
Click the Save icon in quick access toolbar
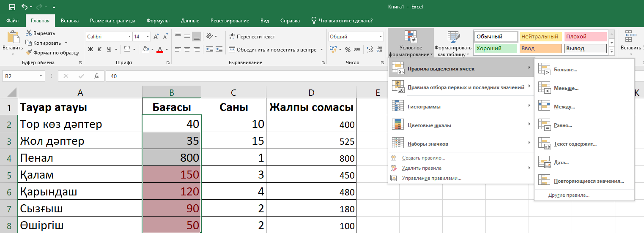12,7
